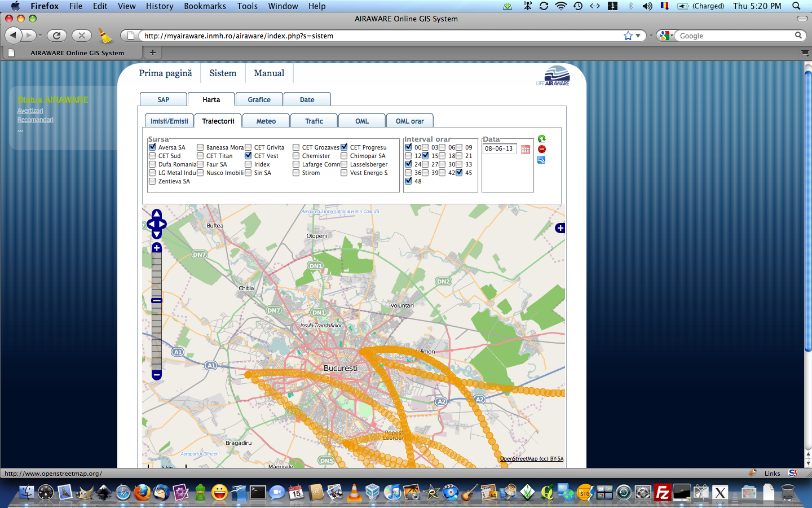Viewport: 812px width, 508px height.
Task: Open the OpenStreetMap attribution link
Action: point(532,459)
